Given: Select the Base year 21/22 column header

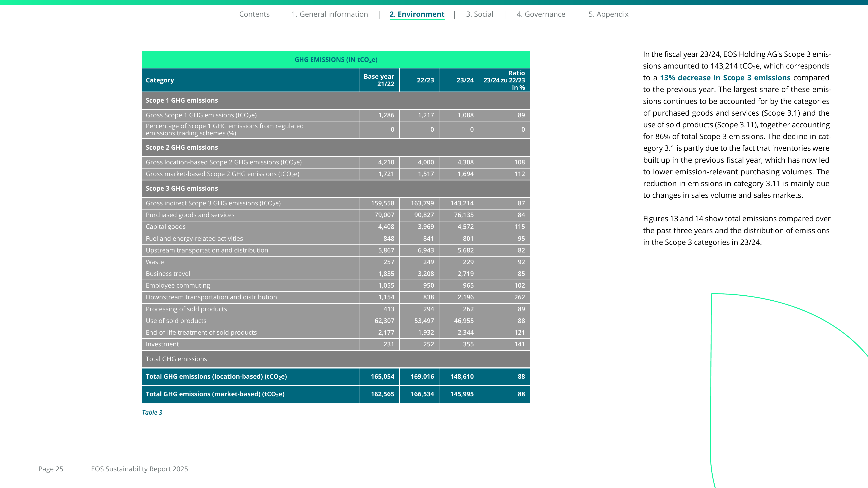Looking at the screenshot, I should pos(379,80).
